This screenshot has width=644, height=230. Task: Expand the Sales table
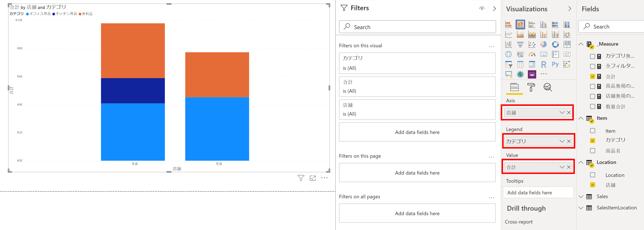[581, 197]
